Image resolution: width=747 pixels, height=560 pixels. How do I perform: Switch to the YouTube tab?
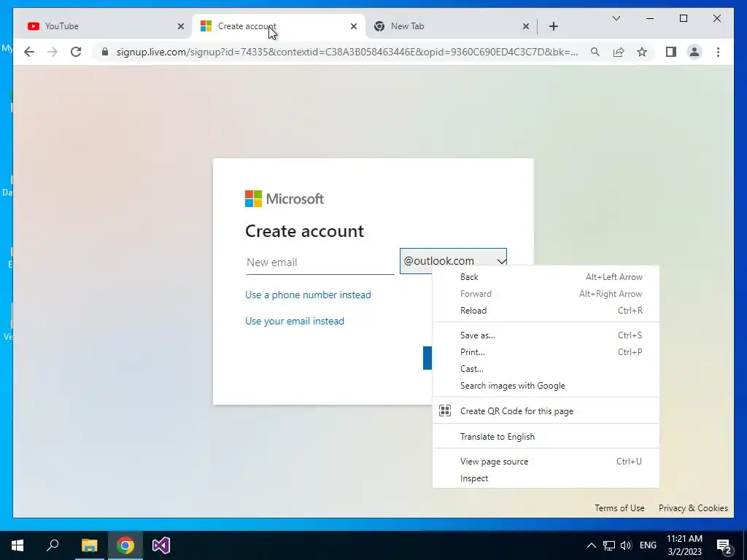104,26
